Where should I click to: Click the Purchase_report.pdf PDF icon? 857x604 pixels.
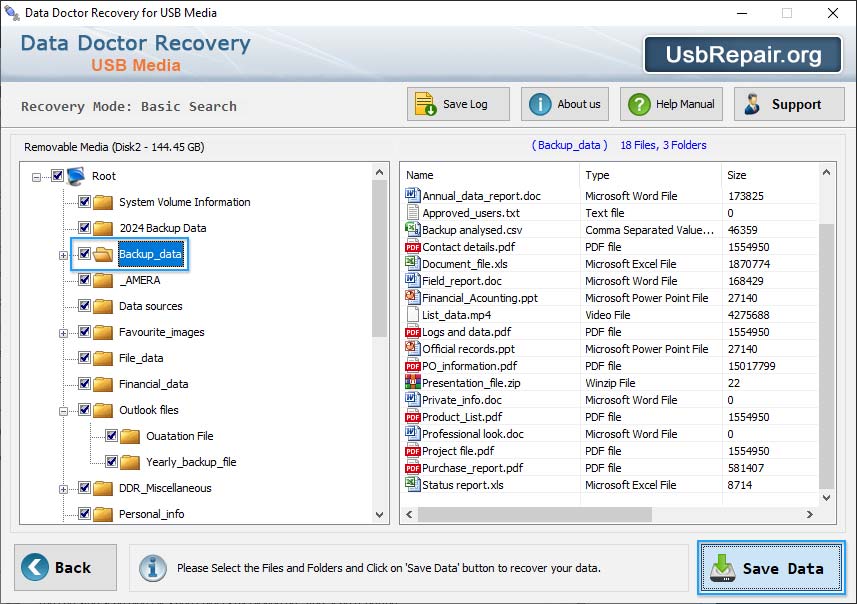(413, 468)
